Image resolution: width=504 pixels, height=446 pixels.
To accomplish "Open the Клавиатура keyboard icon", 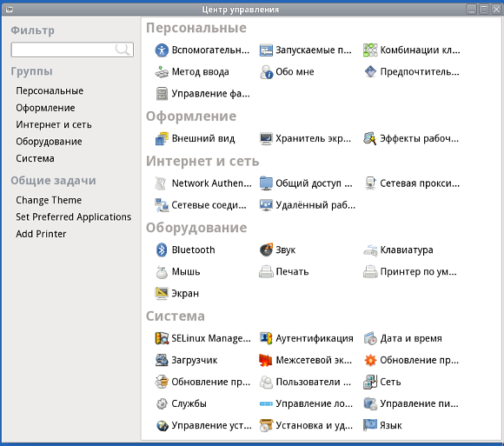I will click(x=370, y=250).
